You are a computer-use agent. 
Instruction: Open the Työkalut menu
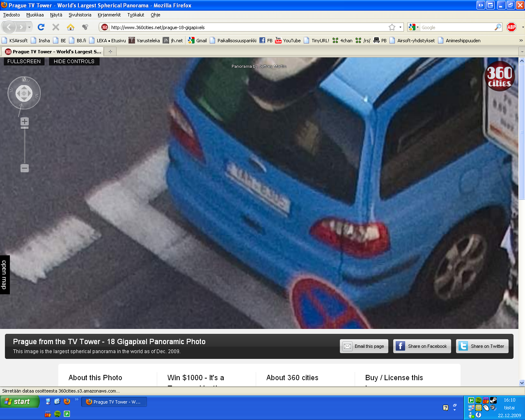click(x=136, y=15)
